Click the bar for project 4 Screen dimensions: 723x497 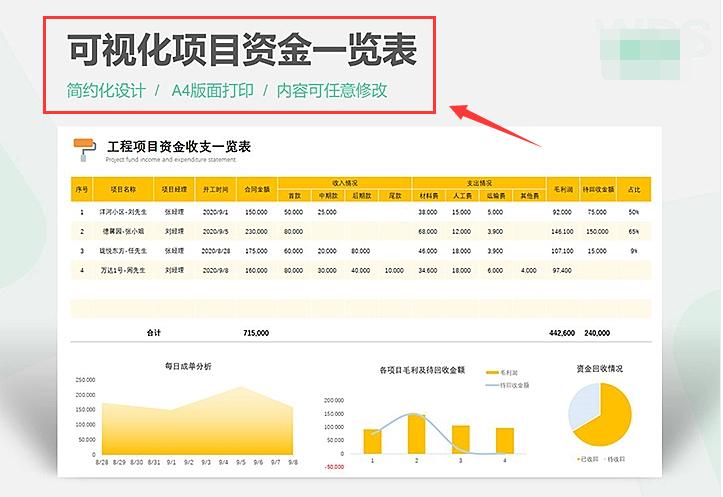pos(505,441)
